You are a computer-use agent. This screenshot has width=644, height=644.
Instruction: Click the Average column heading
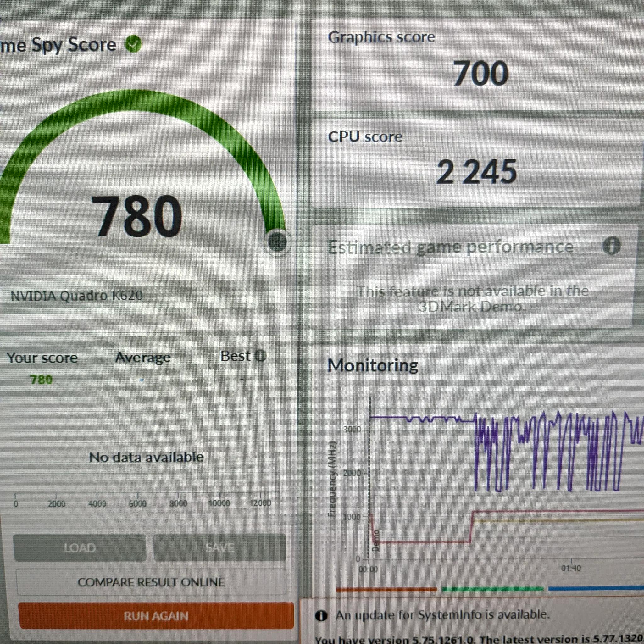click(143, 358)
